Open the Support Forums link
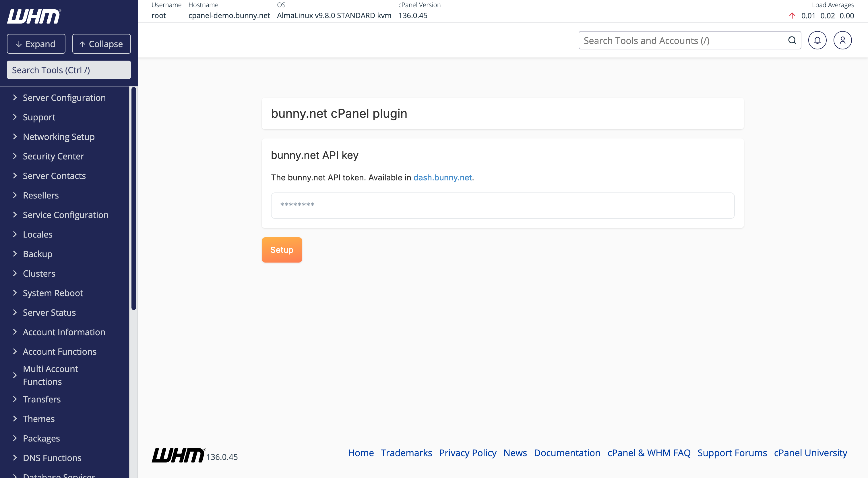The image size is (868, 478). click(732, 453)
